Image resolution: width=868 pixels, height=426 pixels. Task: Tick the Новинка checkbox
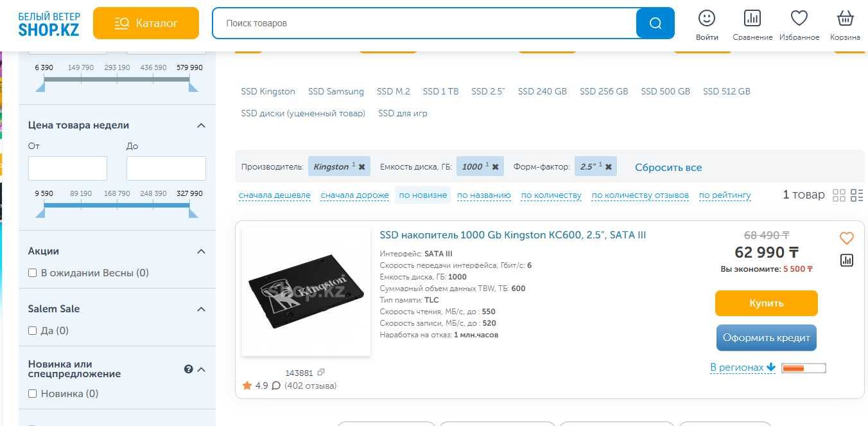[33, 394]
